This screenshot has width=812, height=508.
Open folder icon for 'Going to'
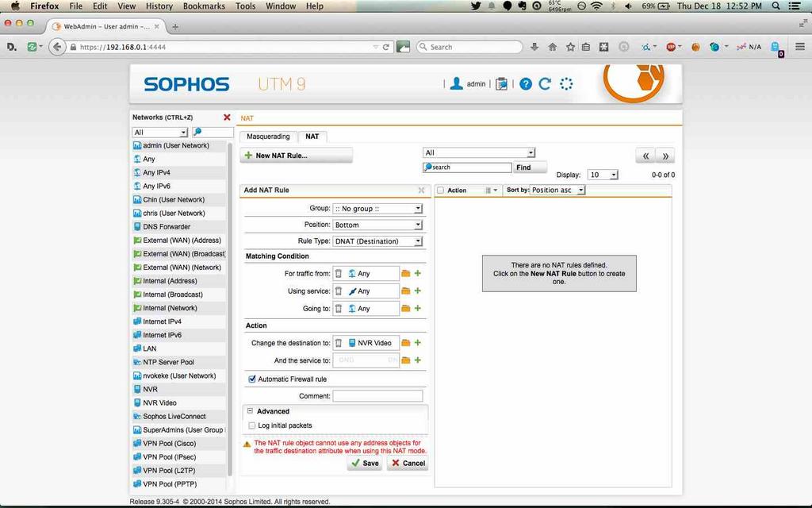[406, 309]
